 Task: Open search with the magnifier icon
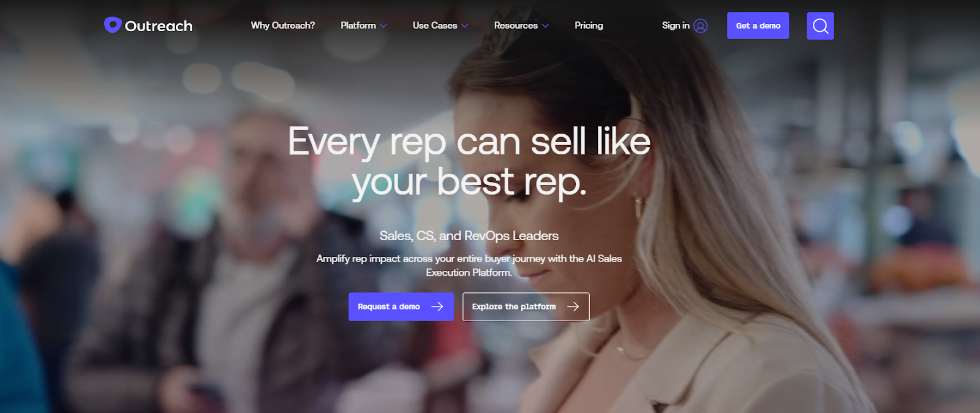820,26
